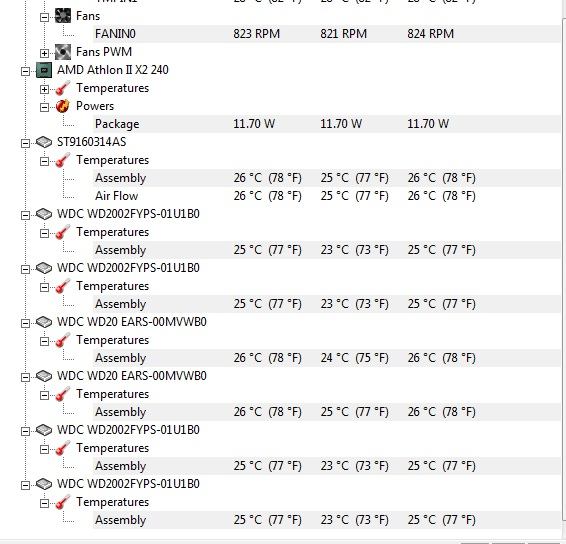
Task: Collapse the ST9160314AS drive node
Action: click(25, 143)
